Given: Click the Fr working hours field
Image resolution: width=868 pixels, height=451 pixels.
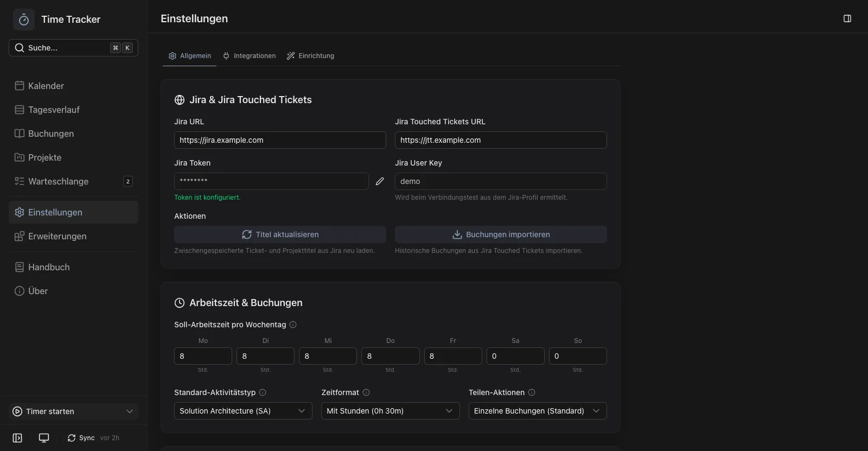Looking at the screenshot, I should pos(453,356).
